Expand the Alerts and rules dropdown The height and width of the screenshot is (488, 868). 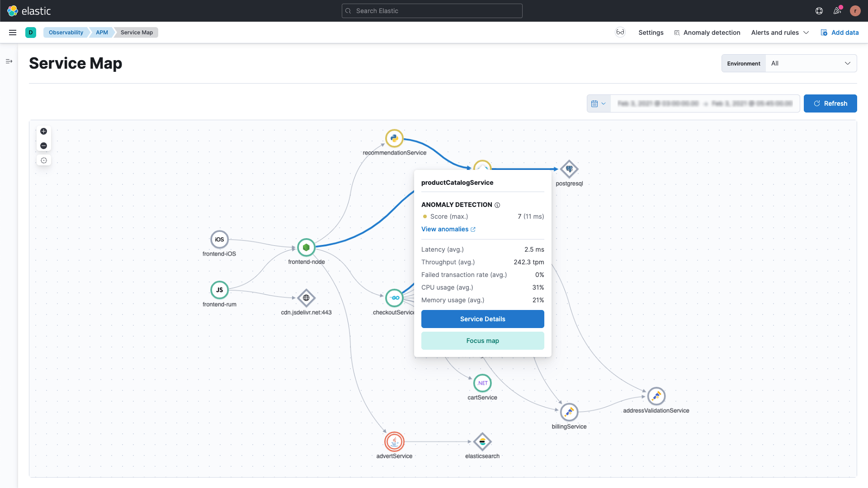coord(780,32)
